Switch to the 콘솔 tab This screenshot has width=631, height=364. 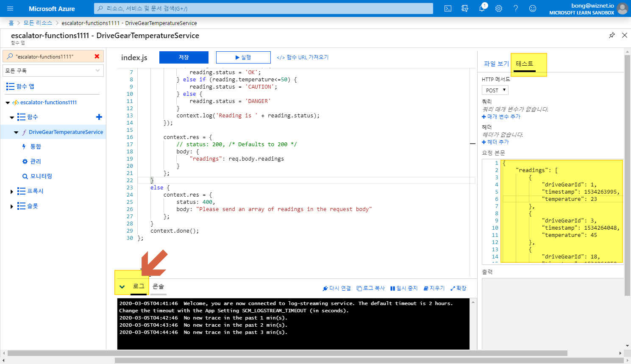[158, 286]
